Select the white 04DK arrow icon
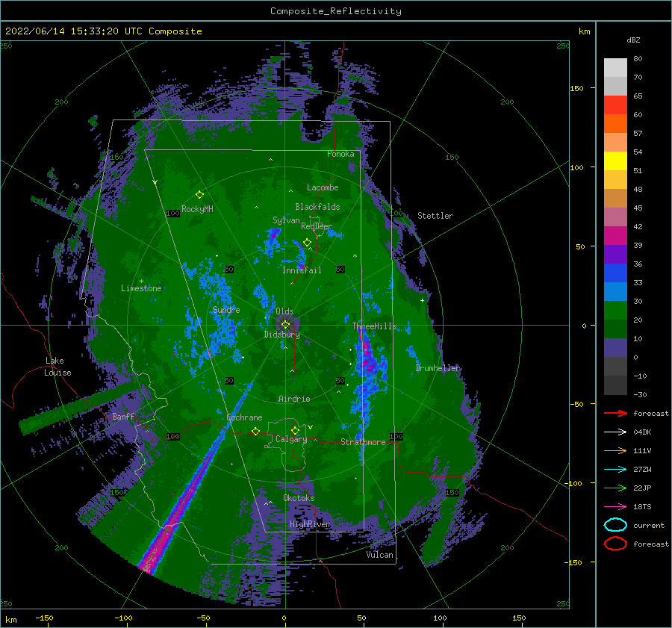 615,432
